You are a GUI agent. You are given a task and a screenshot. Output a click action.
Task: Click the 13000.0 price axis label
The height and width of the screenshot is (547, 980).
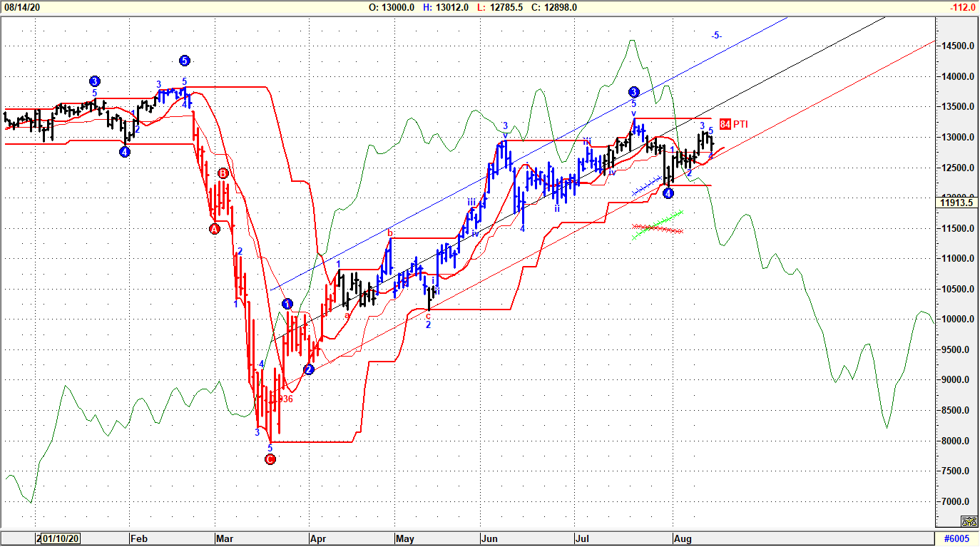959,138
